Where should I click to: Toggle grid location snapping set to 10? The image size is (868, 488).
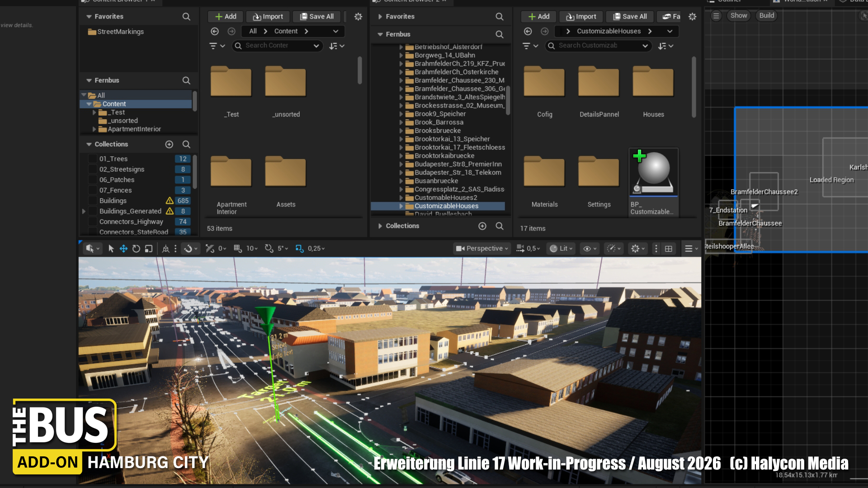238,249
